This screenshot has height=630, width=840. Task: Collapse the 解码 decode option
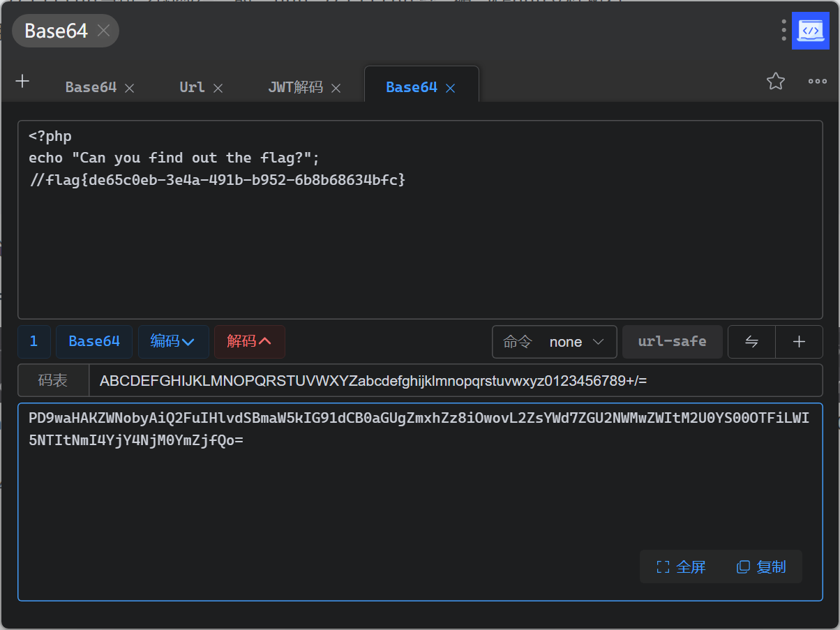249,341
